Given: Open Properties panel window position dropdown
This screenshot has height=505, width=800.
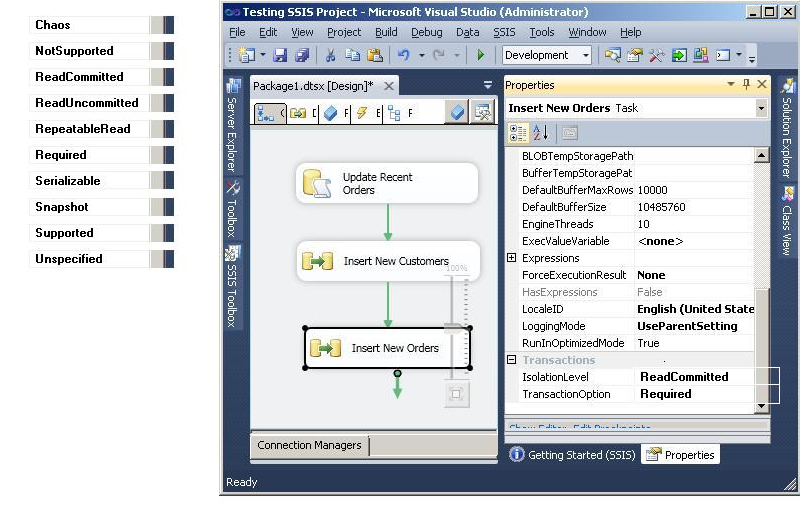Looking at the screenshot, I should (731, 84).
